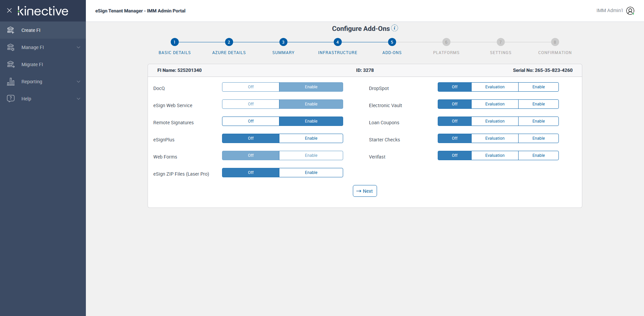Click the Create FI bank icon
Screen dimensions: 644x316
coord(11,30)
